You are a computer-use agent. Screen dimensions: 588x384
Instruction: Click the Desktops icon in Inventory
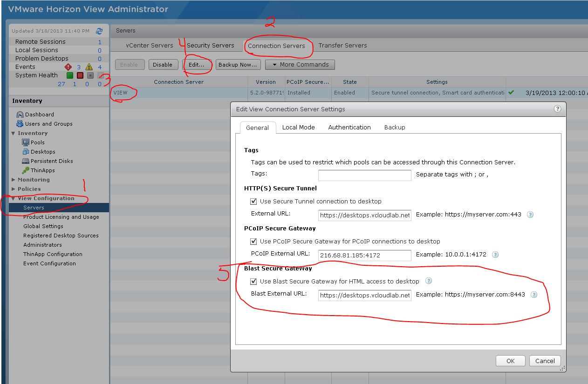(x=26, y=152)
